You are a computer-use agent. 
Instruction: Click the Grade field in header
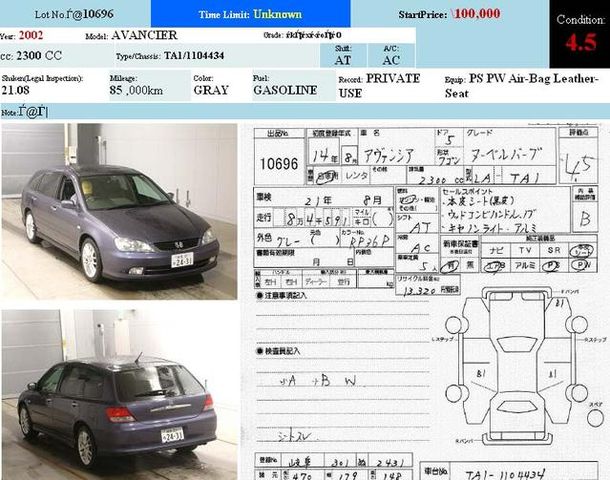[303, 35]
